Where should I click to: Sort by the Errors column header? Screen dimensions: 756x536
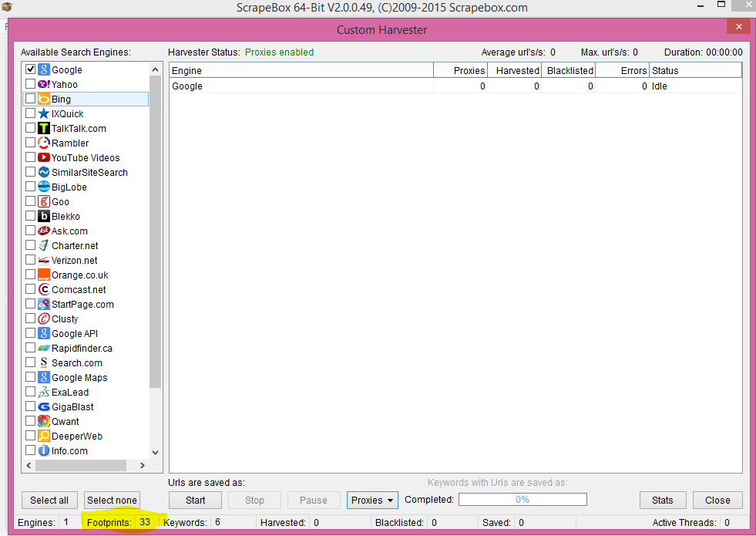(623, 70)
